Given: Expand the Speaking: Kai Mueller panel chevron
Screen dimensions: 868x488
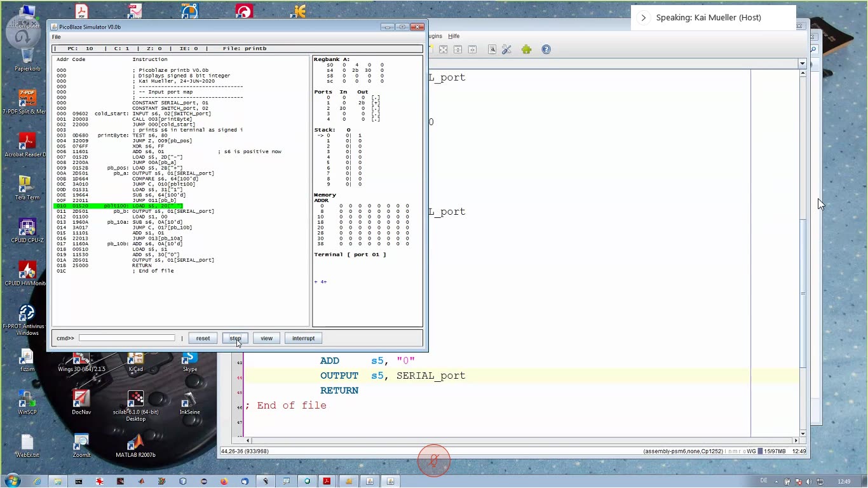Looking at the screenshot, I should tap(643, 18).
